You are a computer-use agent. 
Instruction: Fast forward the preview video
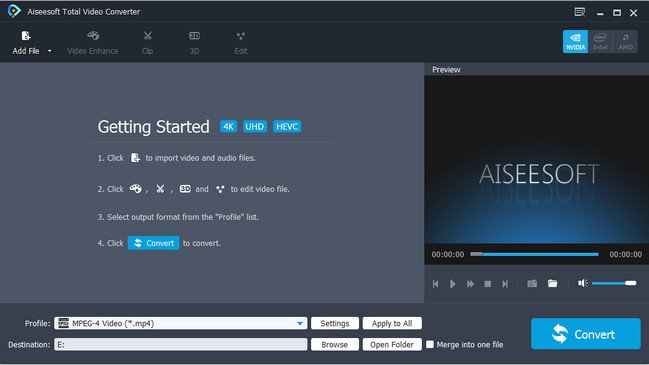click(x=470, y=284)
